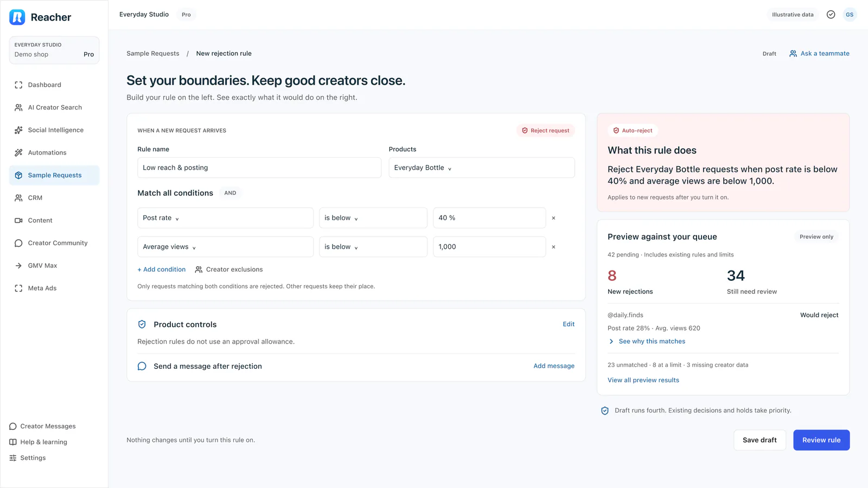Click the Creator Messages bubble icon

(13, 426)
